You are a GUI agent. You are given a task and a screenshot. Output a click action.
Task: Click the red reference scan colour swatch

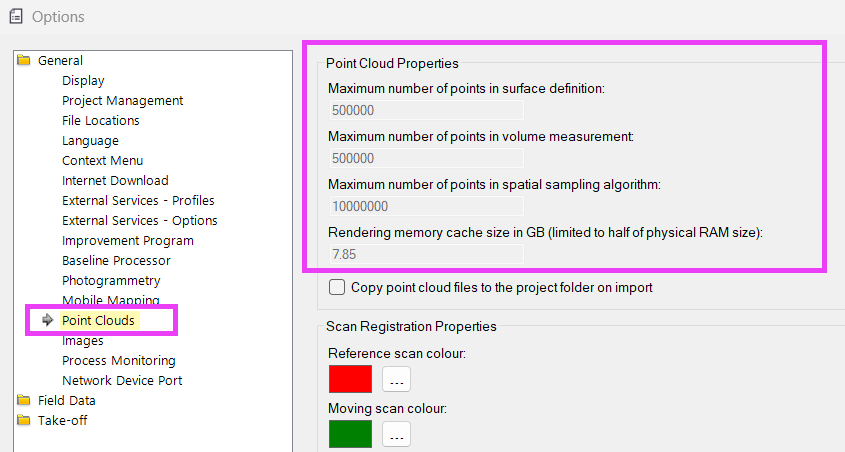pos(350,379)
